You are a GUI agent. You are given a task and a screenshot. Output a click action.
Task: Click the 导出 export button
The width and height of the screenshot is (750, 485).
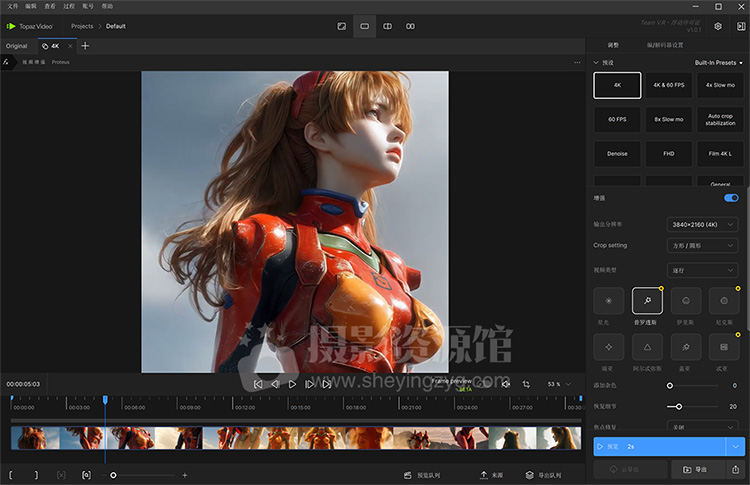695,468
